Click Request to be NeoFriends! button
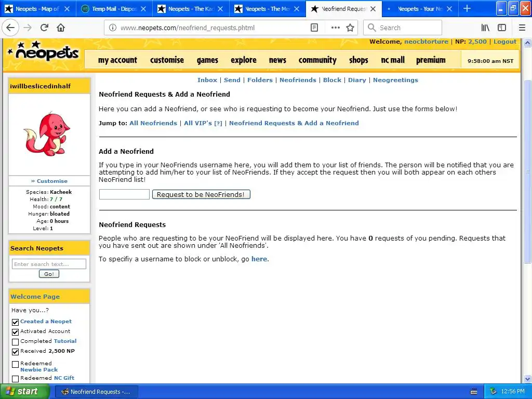The height and width of the screenshot is (399, 532). click(201, 194)
